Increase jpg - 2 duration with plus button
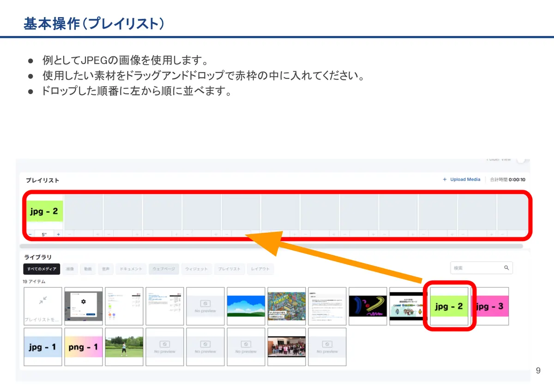This screenshot has height=392, width=554. (59, 234)
